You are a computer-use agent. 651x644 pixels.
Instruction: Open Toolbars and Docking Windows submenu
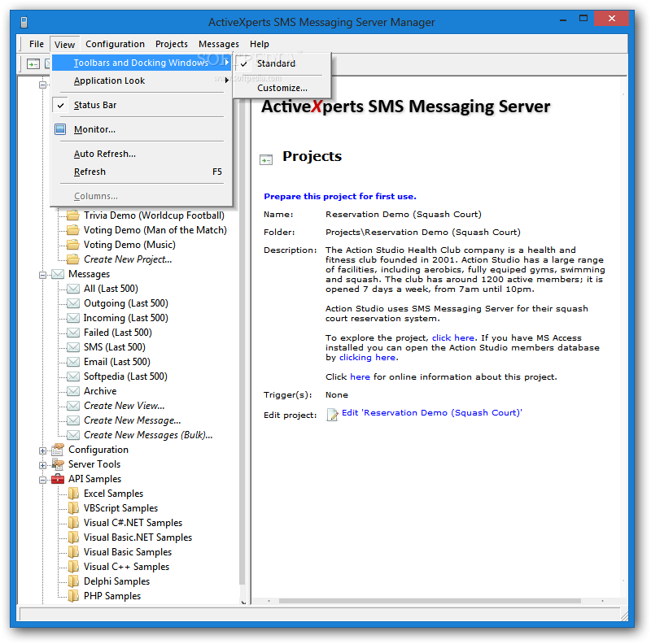pyautogui.click(x=141, y=63)
